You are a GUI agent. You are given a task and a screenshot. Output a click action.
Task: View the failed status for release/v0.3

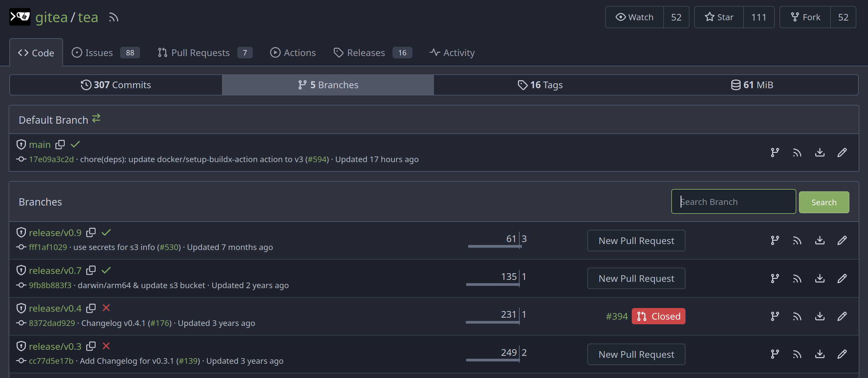106,346
